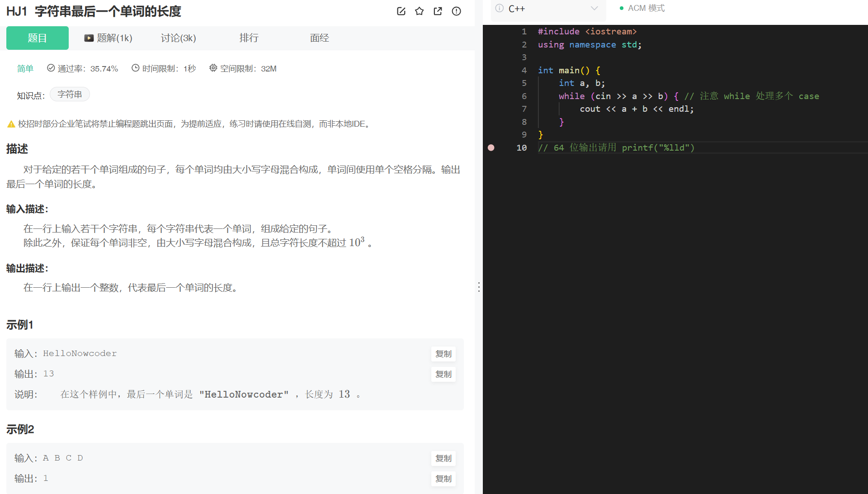The image size is (868, 494).
Task: Open the share problem icon
Action: [438, 11]
